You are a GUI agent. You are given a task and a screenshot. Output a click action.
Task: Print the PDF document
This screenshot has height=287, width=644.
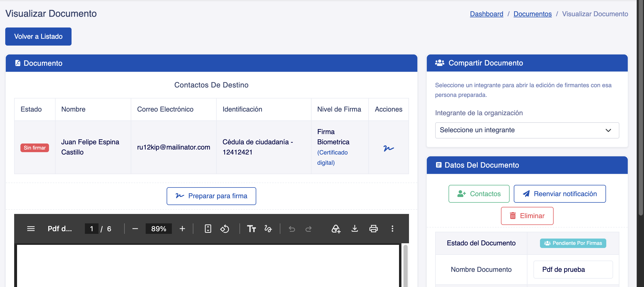pos(374,229)
